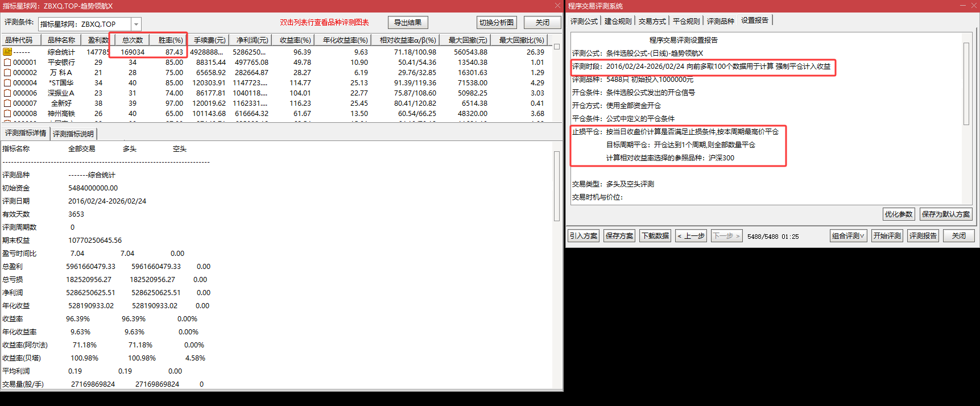Screen dimensions: 980x406
Task: Select the 万 科A name cell
Action: (61, 73)
